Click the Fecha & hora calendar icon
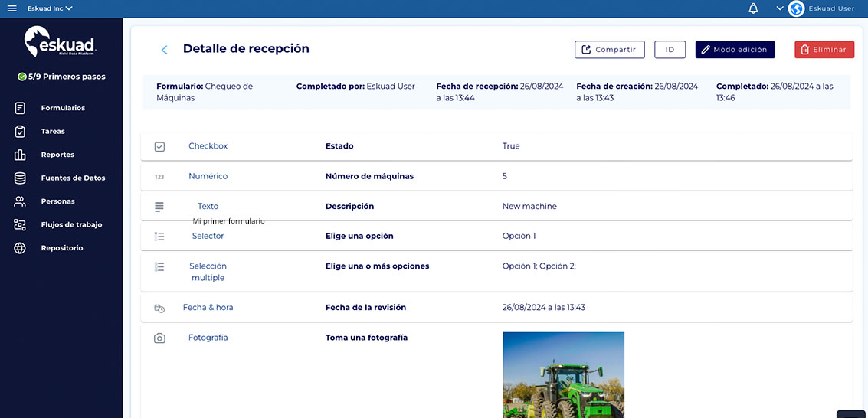868x418 pixels. point(159,308)
